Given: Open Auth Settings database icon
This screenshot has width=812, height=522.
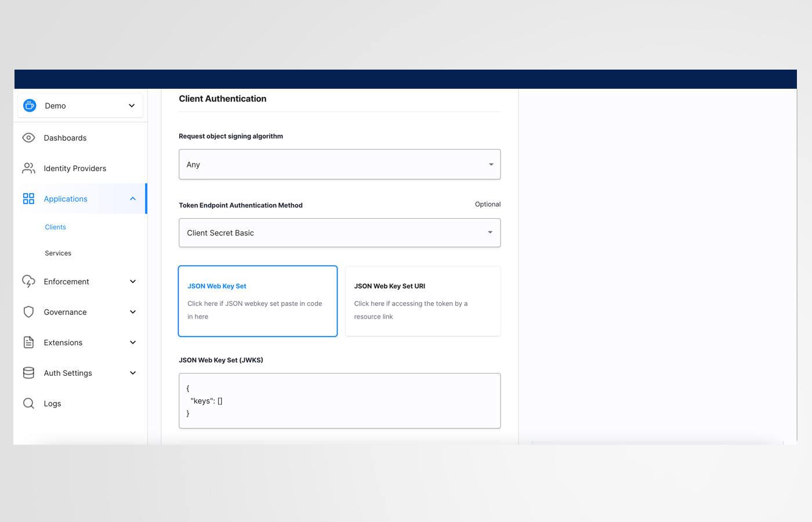Looking at the screenshot, I should pyautogui.click(x=28, y=373).
